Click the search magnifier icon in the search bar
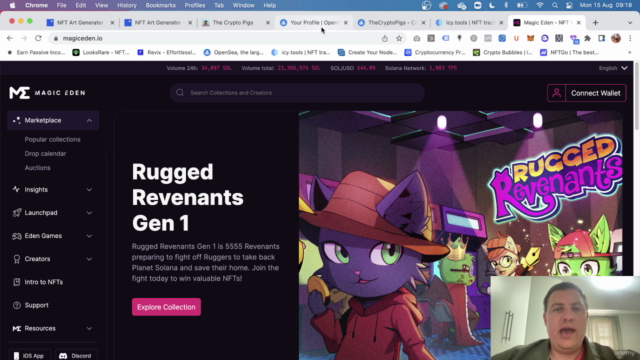Image resolution: width=640 pixels, height=360 pixels. point(180,93)
